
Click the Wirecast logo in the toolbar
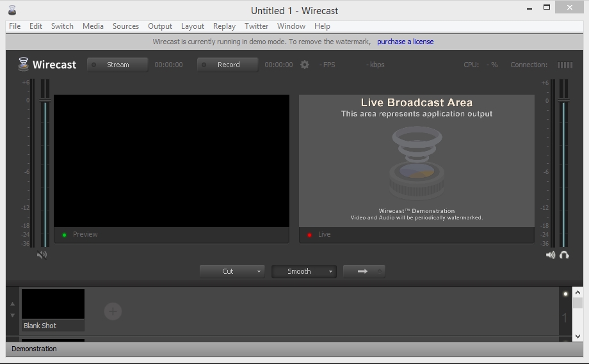[47, 65]
